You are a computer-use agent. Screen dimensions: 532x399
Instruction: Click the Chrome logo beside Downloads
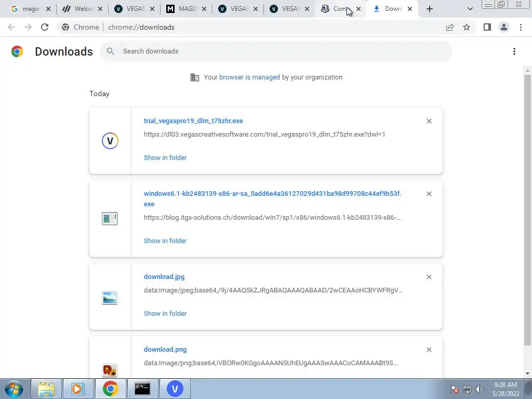[17, 51]
